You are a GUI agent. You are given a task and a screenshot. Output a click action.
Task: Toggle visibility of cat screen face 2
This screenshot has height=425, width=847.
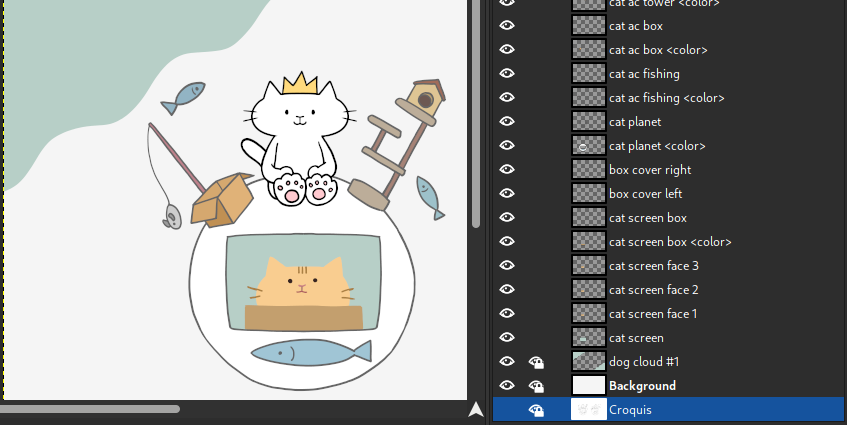pyautogui.click(x=507, y=290)
